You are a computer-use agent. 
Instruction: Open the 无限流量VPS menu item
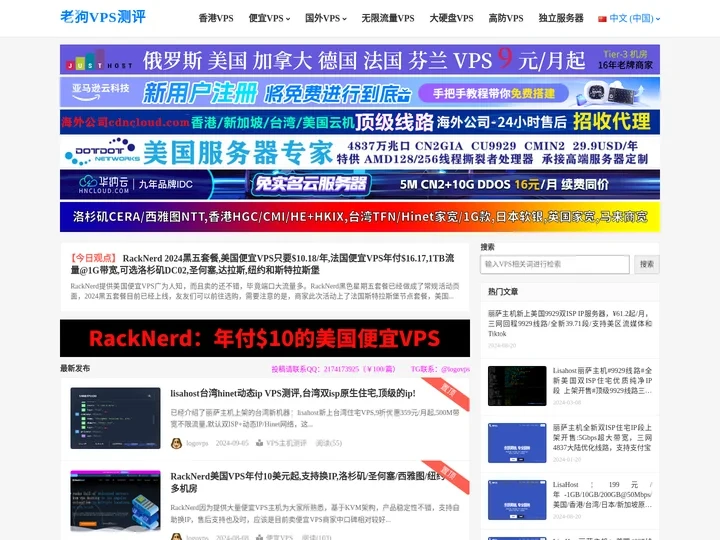coord(388,18)
